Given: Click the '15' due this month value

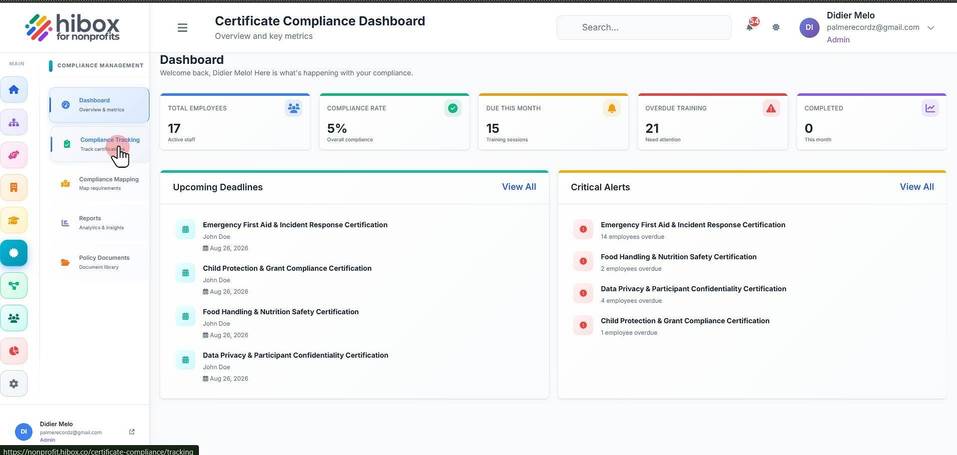Looking at the screenshot, I should coord(493,128).
